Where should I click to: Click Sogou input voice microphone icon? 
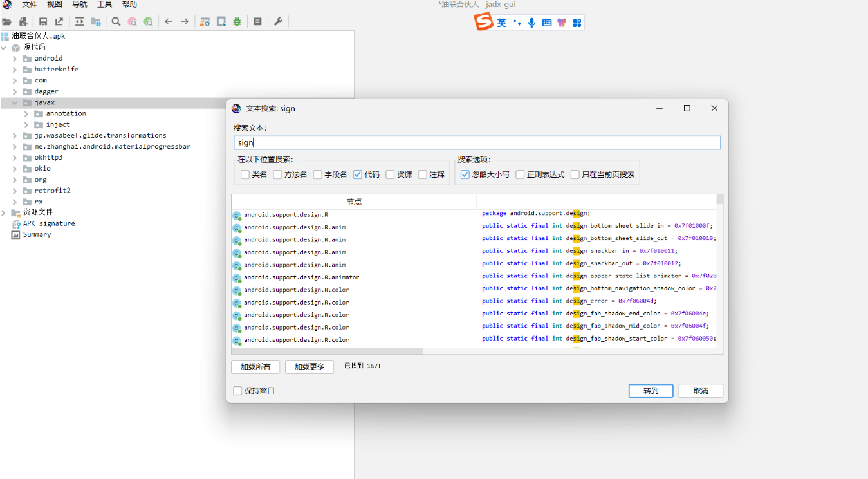pyautogui.click(x=531, y=23)
